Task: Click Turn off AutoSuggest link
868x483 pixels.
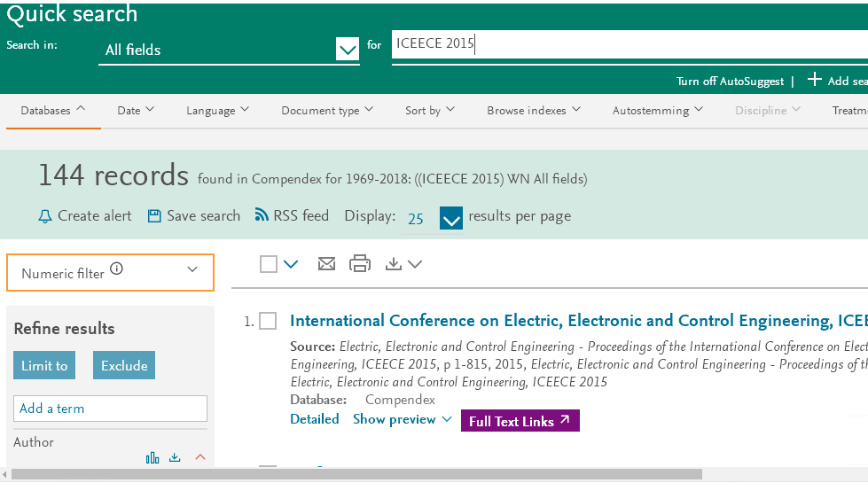Action: point(730,82)
